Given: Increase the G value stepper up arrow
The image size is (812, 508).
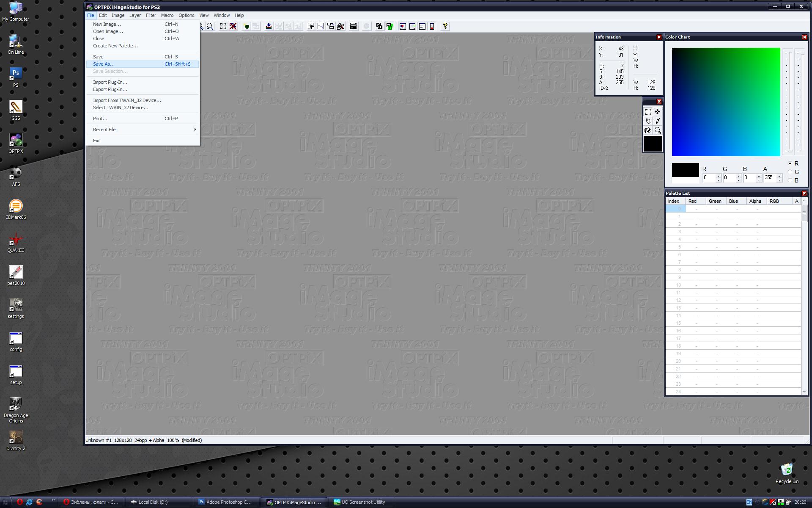Looking at the screenshot, I should (x=738, y=176).
